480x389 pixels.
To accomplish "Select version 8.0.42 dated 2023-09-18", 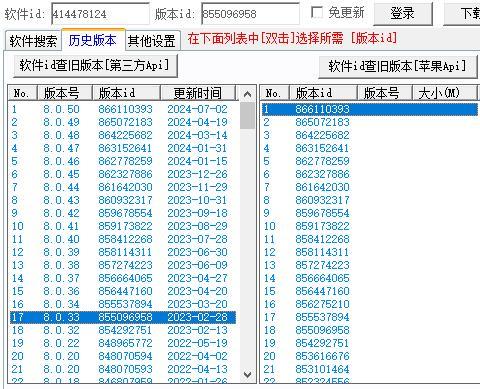I will (123, 213).
